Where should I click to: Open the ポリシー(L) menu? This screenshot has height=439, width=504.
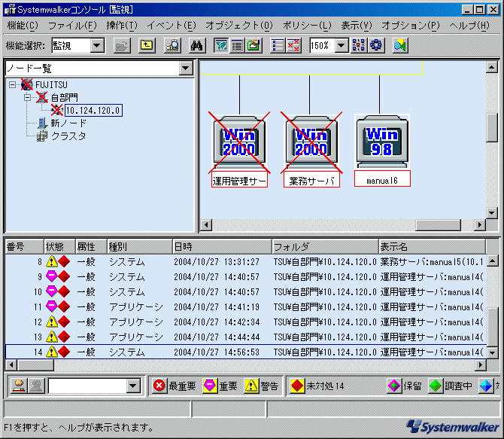click(307, 25)
